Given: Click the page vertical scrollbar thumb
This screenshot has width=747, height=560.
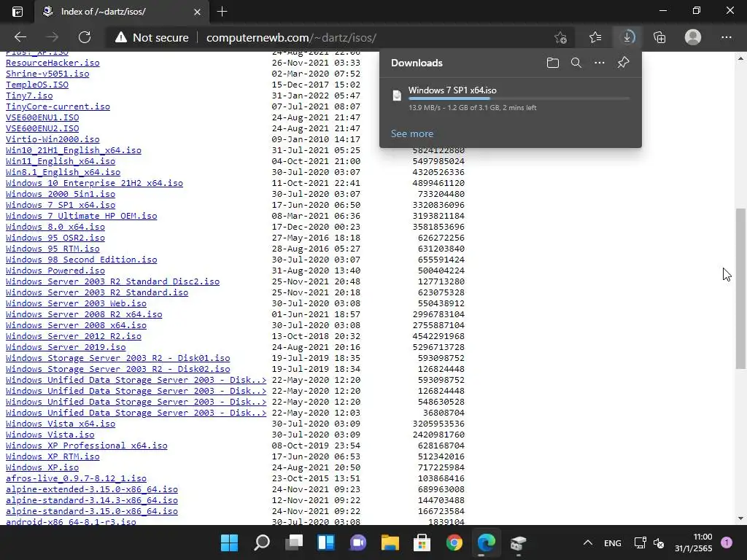Looking at the screenshot, I should click(x=740, y=289).
